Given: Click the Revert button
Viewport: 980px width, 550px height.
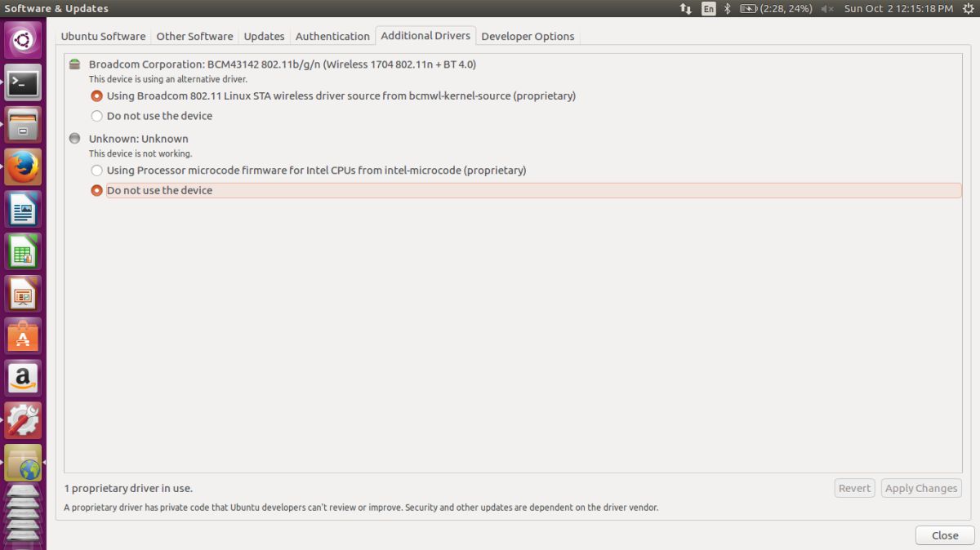Looking at the screenshot, I should pos(854,488).
